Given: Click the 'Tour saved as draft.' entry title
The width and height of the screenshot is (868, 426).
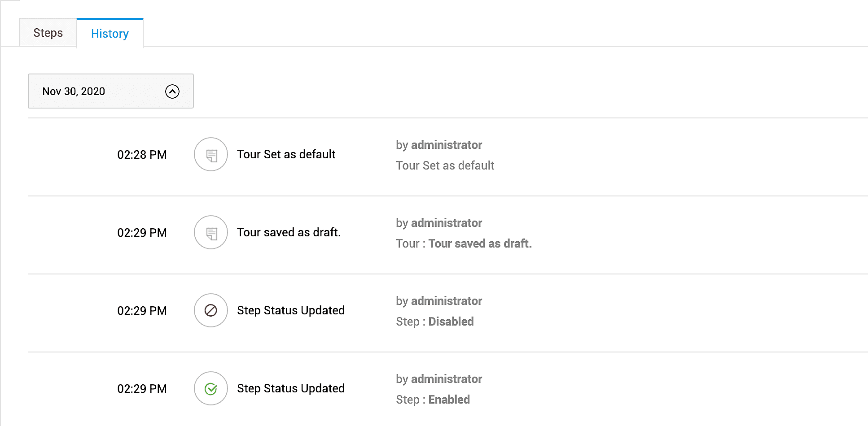Looking at the screenshot, I should (x=289, y=232).
